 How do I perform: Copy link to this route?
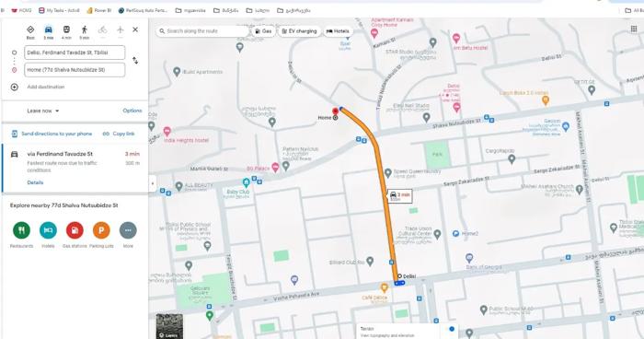coord(119,134)
